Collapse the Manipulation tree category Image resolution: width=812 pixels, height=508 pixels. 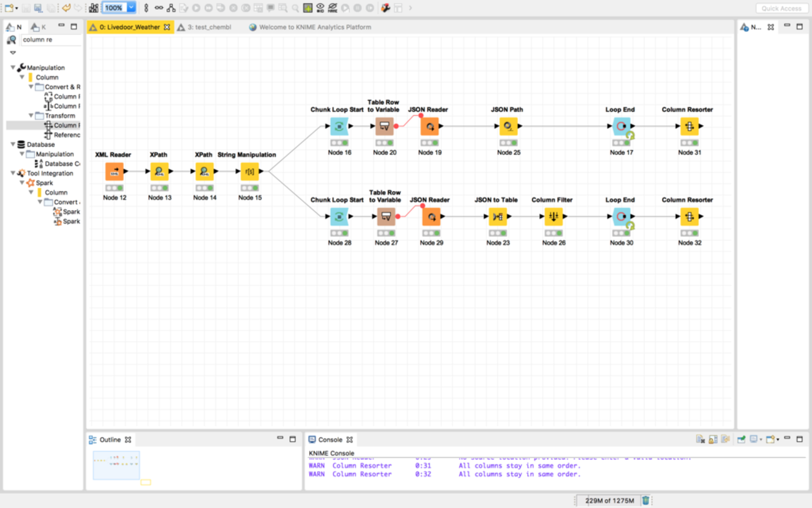coord(13,67)
